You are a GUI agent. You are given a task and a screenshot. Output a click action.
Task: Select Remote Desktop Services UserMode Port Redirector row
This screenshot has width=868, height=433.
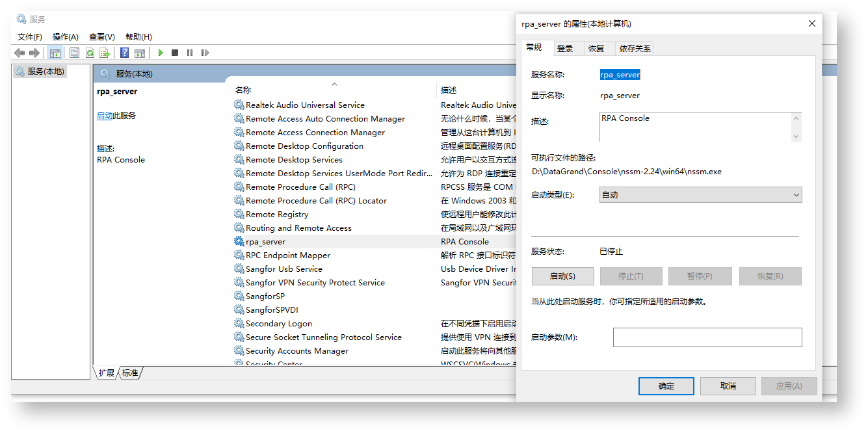tap(374, 173)
